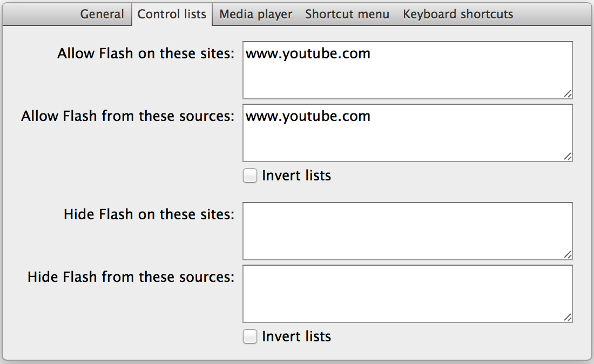Image resolution: width=594 pixels, height=364 pixels.
Task: Click the empty Hide Flash on these sites field
Action: coord(407,231)
